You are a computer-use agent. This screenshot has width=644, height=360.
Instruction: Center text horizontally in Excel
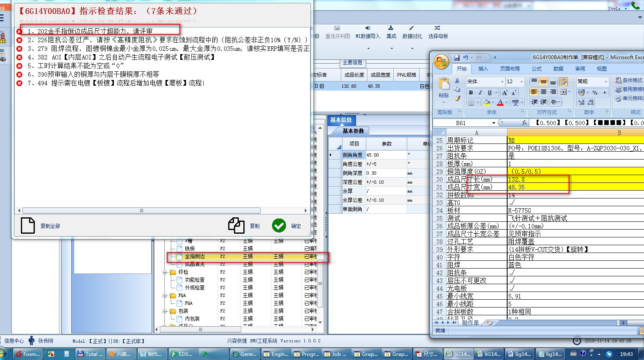coord(543,92)
